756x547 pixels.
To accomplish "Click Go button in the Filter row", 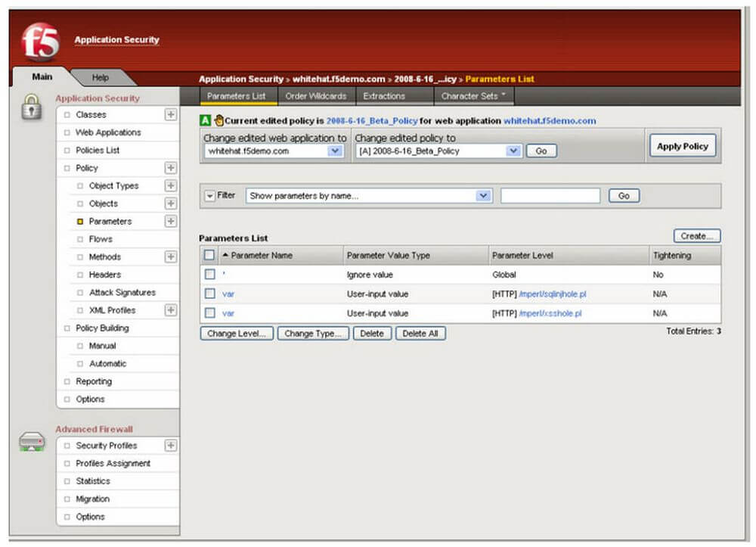I will pos(624,196).
